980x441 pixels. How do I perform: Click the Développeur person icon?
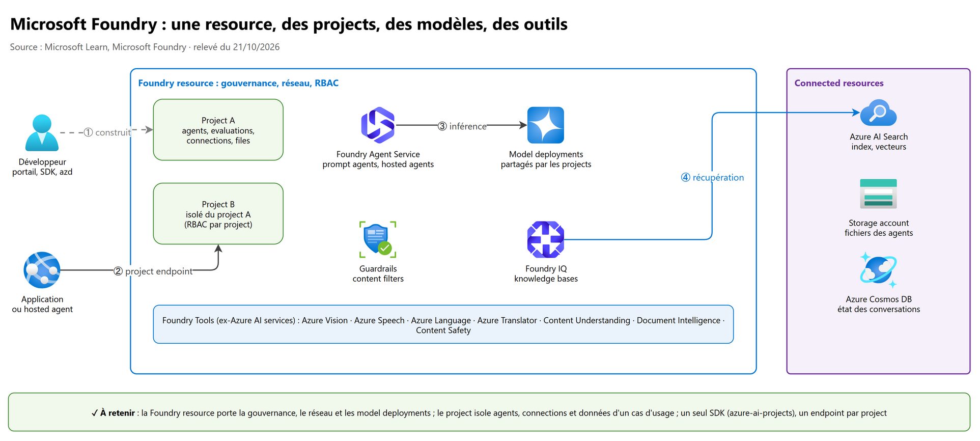pyautogui.click(x=42, y=132)
